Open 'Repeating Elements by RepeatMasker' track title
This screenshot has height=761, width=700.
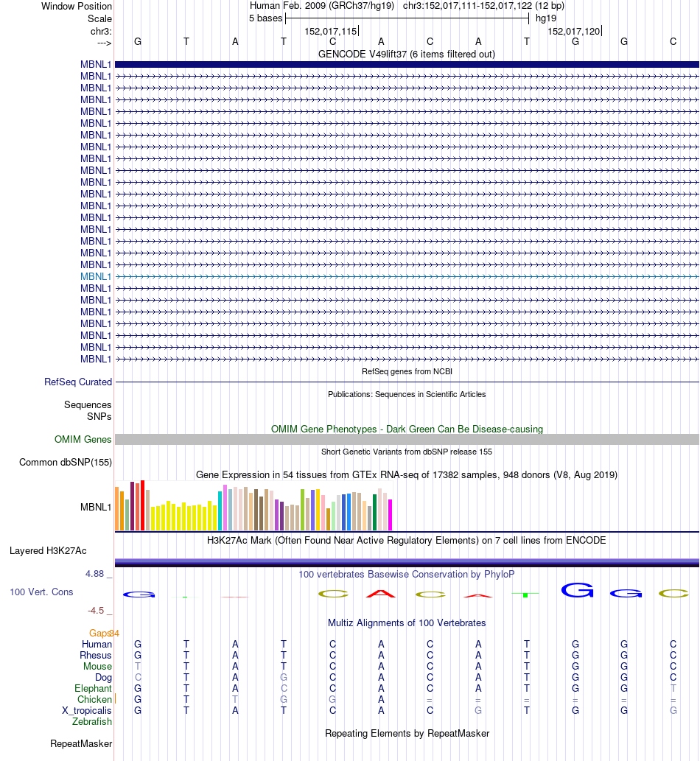tap(407, 733)
